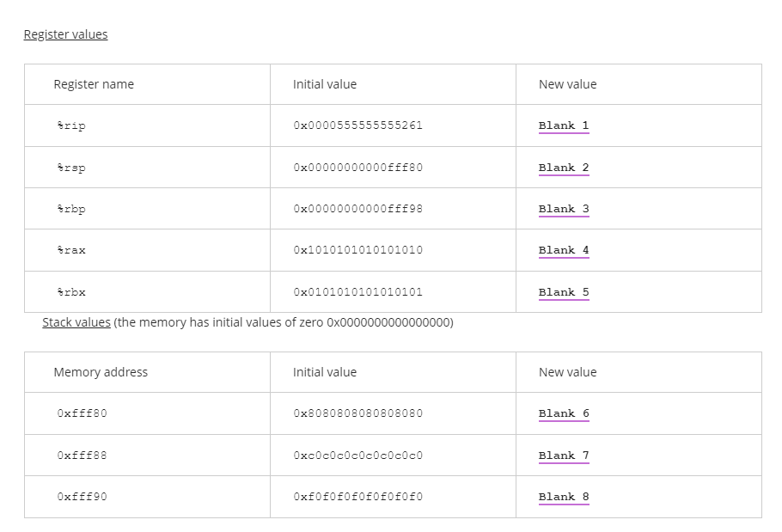Open the Register values link

pyautogui.click(x=65, y=34)
